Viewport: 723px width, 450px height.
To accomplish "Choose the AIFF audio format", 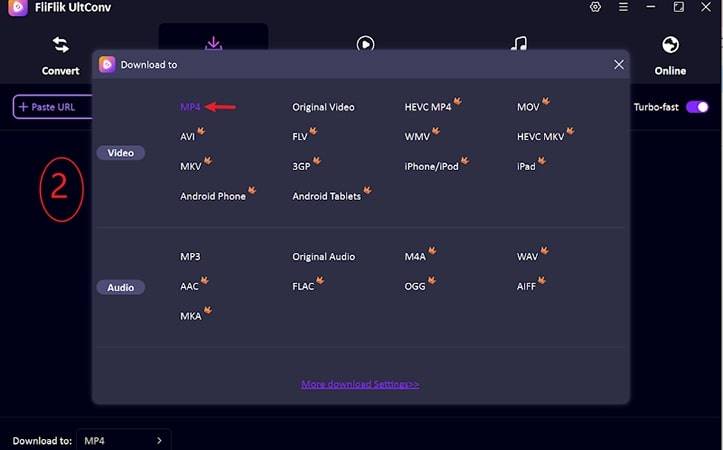I will click(x=526, y=286).
